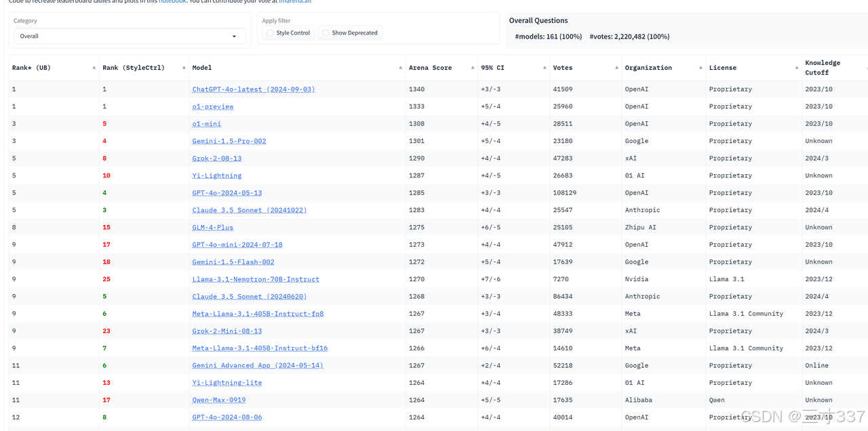868x431 pixels.
Task: Select the xAI cell in Grok-2-08-13 row
Action: click(x=631, y=159)
